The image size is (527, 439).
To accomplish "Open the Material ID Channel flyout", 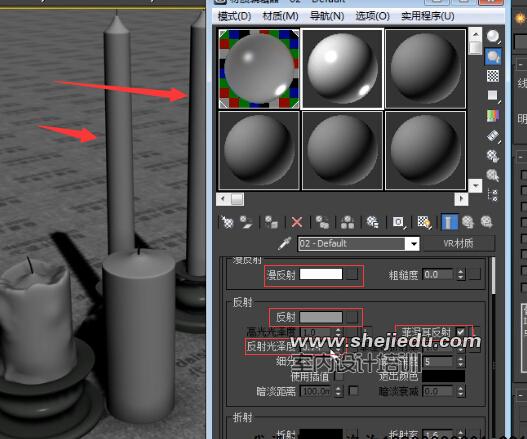I will click(x=399, y=223).
